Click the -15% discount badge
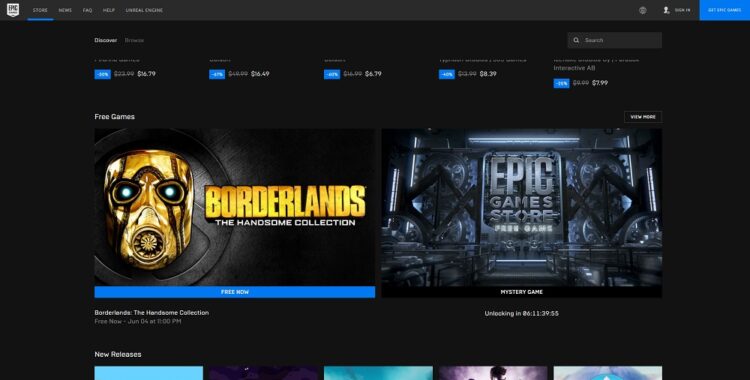This screenshot has width=750, height=380. (x=562, y=83)
